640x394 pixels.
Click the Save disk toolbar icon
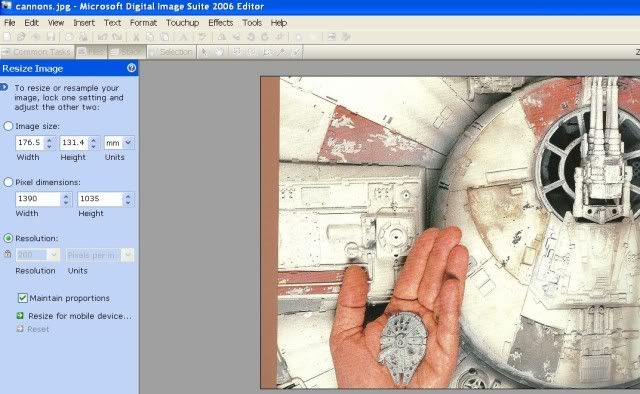pyautogui.click(x=51, y=37)
